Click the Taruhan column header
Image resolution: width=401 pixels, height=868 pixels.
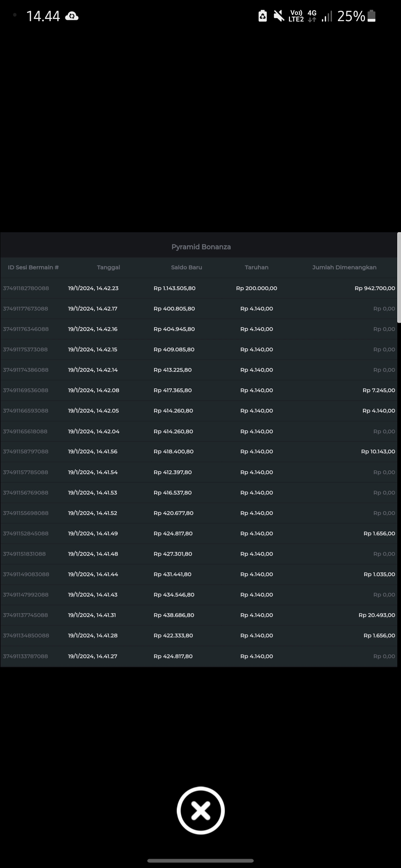[257, 267]
